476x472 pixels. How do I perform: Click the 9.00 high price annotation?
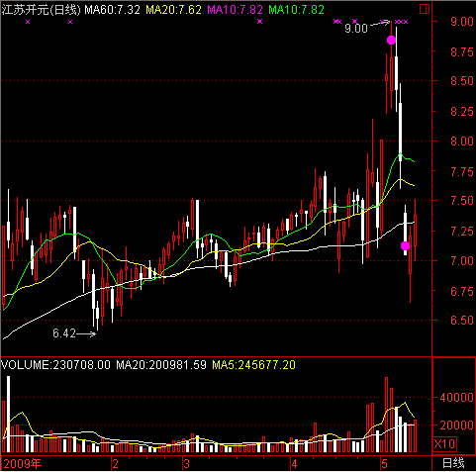point(356,29)
